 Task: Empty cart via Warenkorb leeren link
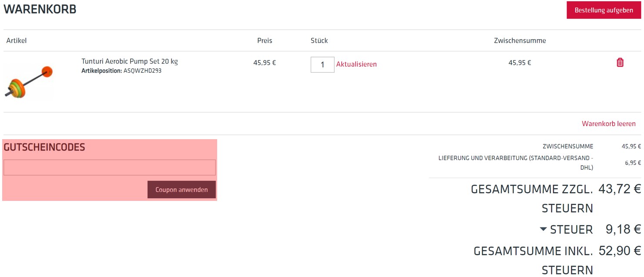coord(608,124)
